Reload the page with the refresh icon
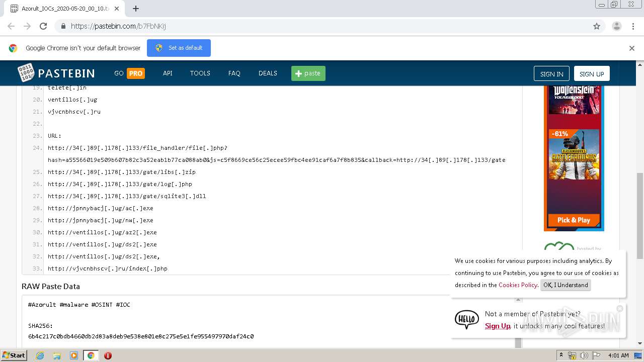Screen dimensions: 644x362 [43, 26]
